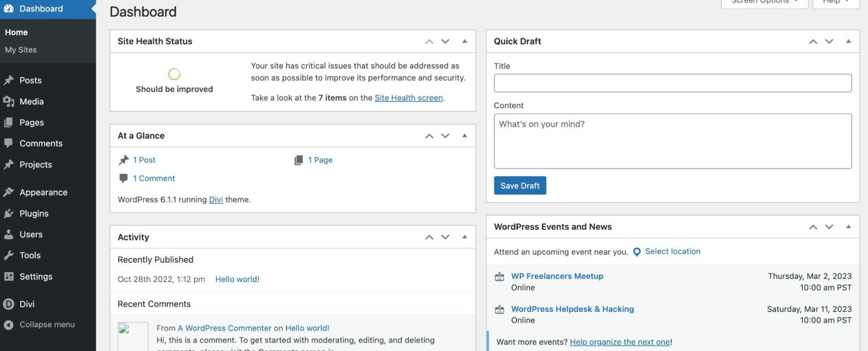Move the Quick Draft widget up

click(813, 41)
